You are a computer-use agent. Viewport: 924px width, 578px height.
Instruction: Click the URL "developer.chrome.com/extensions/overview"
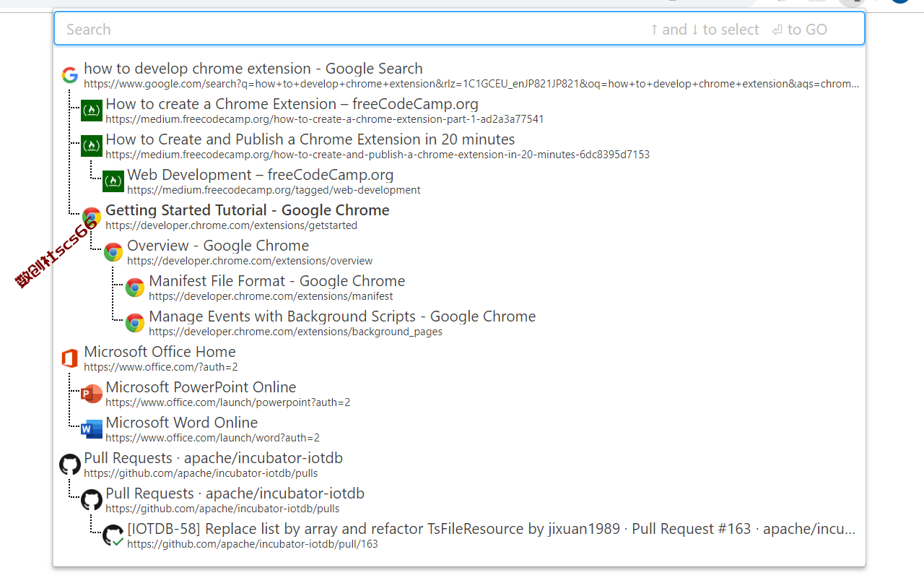(x=250, y=261)
